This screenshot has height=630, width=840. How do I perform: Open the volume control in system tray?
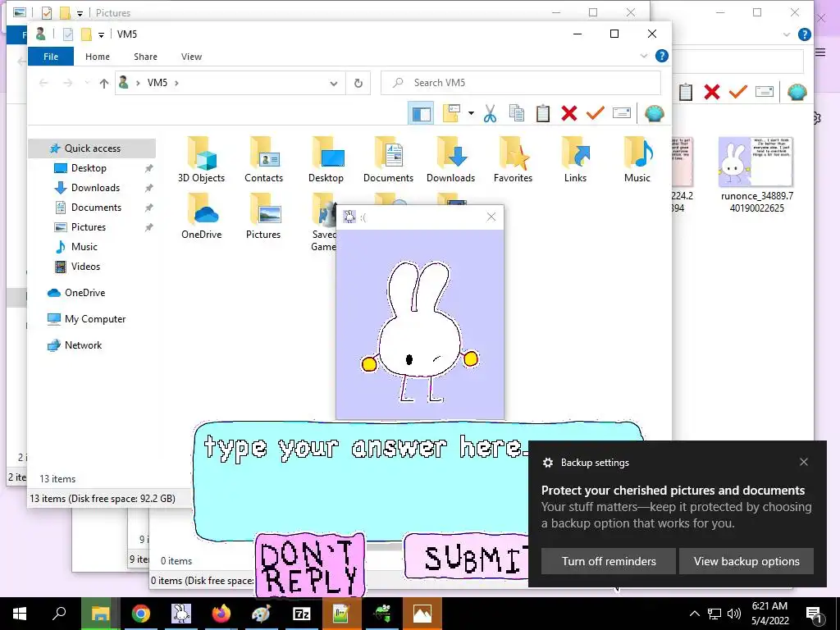pos(734,614)
